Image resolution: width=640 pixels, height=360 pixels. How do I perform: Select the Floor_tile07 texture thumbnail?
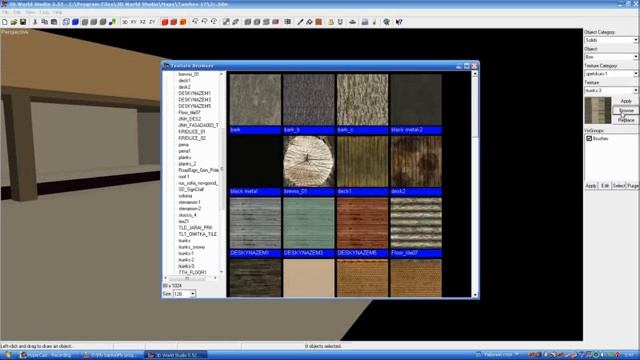[416, 223]
